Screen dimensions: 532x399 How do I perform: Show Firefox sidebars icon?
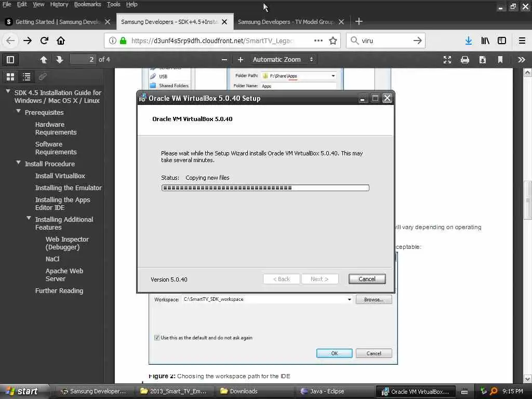point(502,41)
